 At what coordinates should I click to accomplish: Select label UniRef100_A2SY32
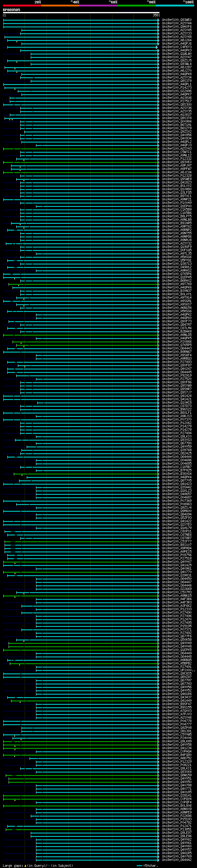pos(177,244)
